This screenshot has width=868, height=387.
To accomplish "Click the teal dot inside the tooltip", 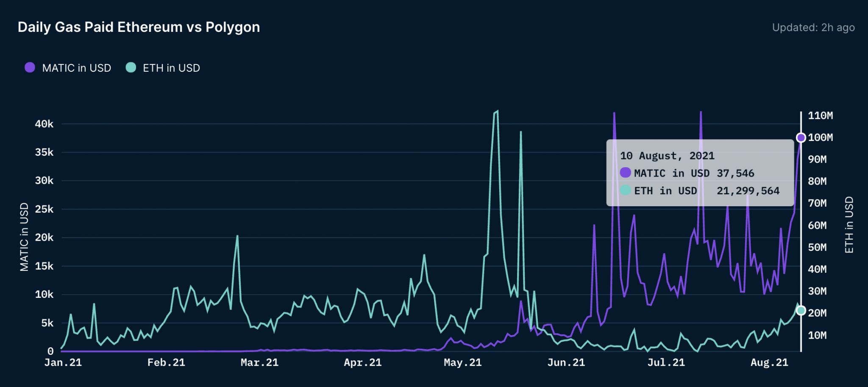I will pos(625,191).
